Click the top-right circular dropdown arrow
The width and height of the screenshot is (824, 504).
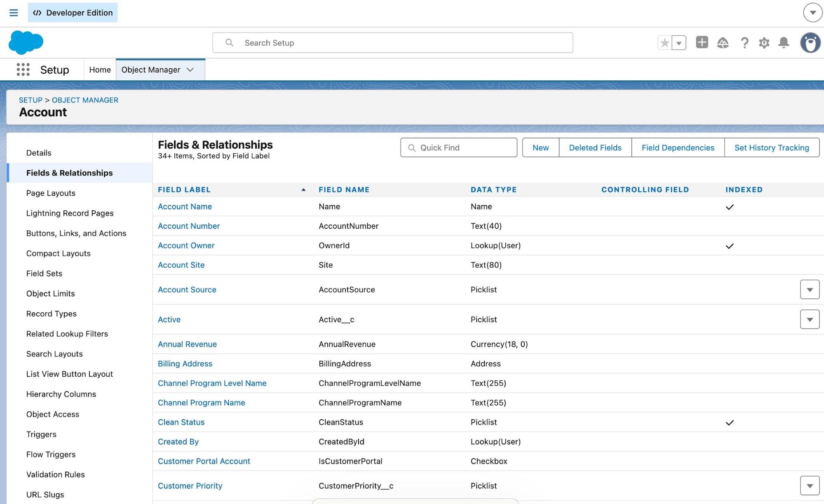point(813,13)
